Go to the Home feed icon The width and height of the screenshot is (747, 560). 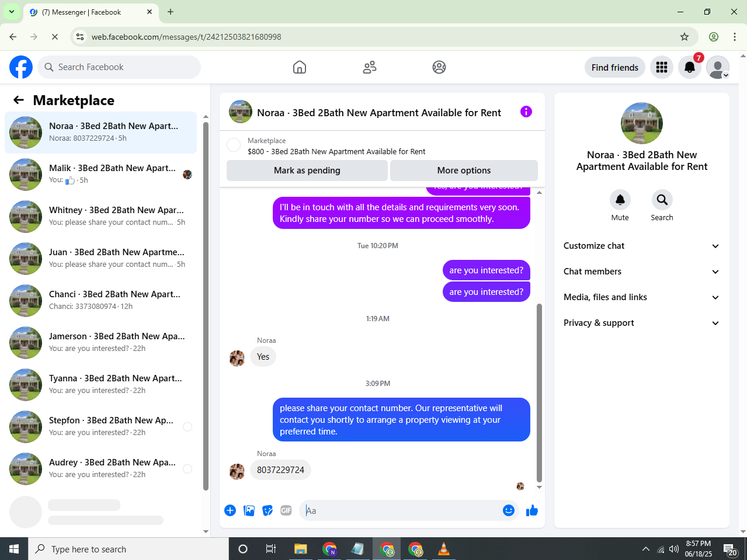coord(300,67)
